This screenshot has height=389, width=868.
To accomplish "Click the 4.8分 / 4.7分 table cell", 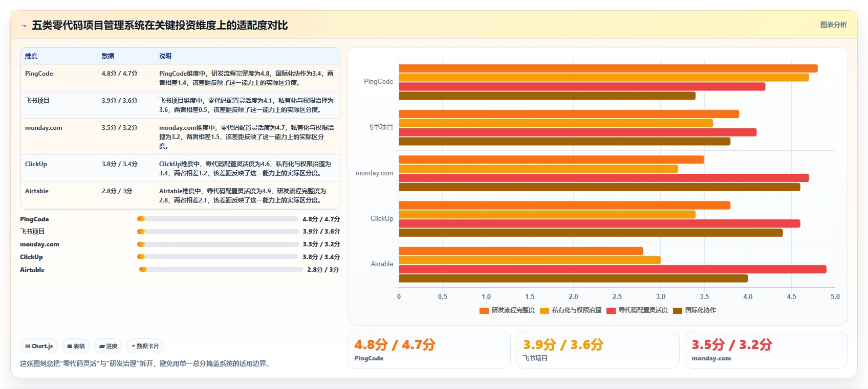I will click(119, 74).
